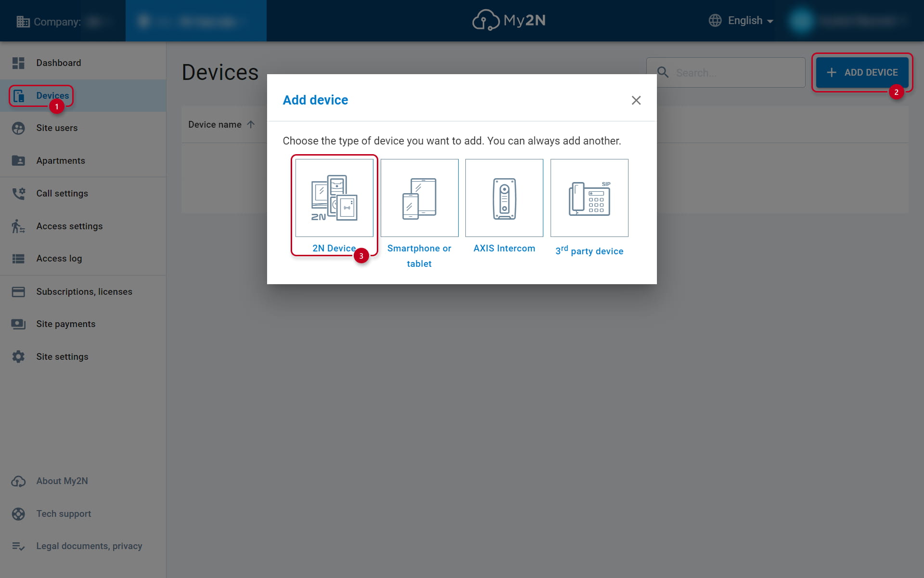The image size is (924, 578).
Task: Click Subscriptions, licenses card icon
Action: (x=18, y=292)
